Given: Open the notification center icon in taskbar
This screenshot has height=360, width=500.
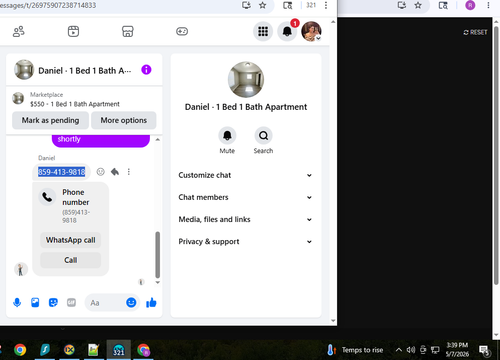Looking at the screenshot, I should pos(484,350).
